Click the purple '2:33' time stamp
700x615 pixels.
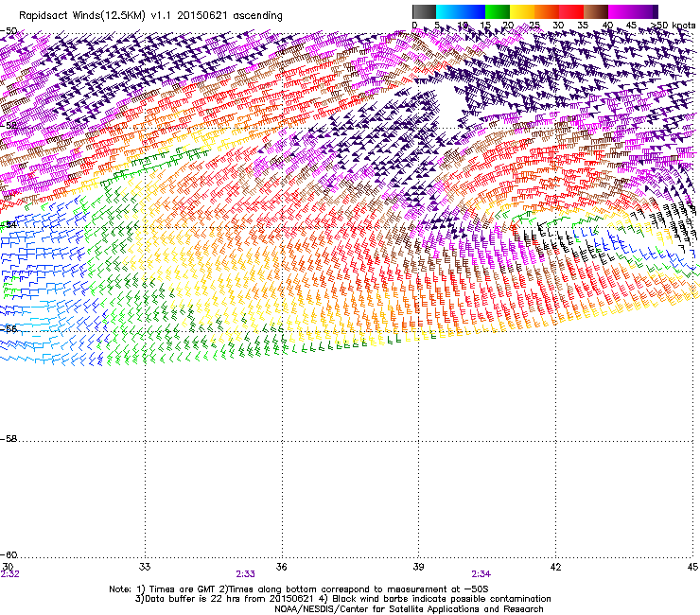pos(246,574)
